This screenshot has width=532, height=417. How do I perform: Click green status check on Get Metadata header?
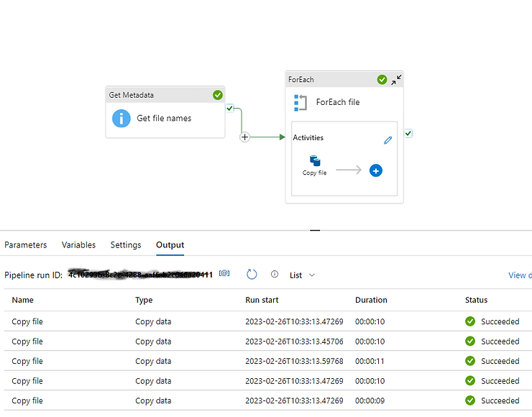[217, 95]
